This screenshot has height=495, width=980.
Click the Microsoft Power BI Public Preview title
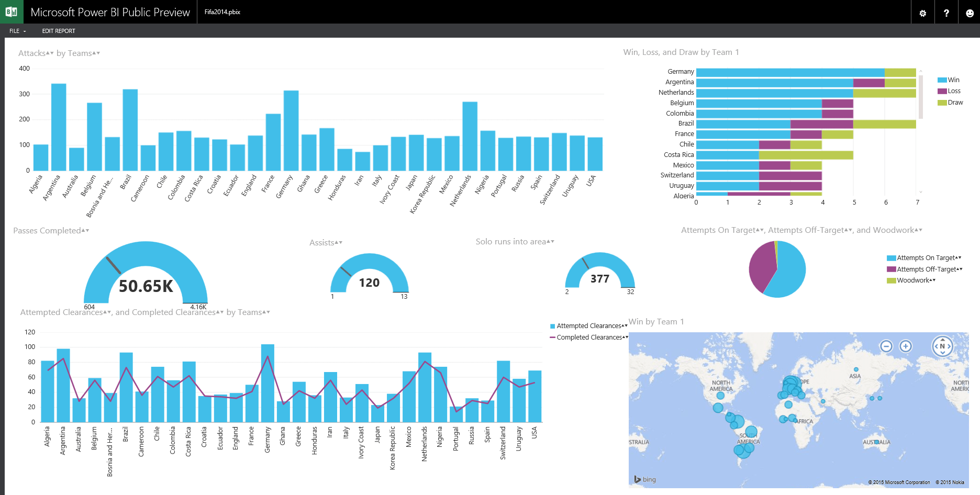pos(110,12)
